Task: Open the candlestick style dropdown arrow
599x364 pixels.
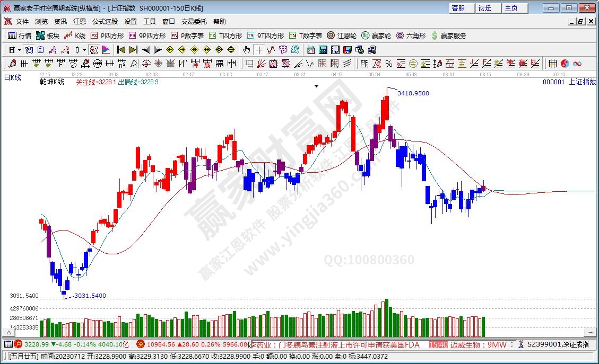Action: pos(85,50)
